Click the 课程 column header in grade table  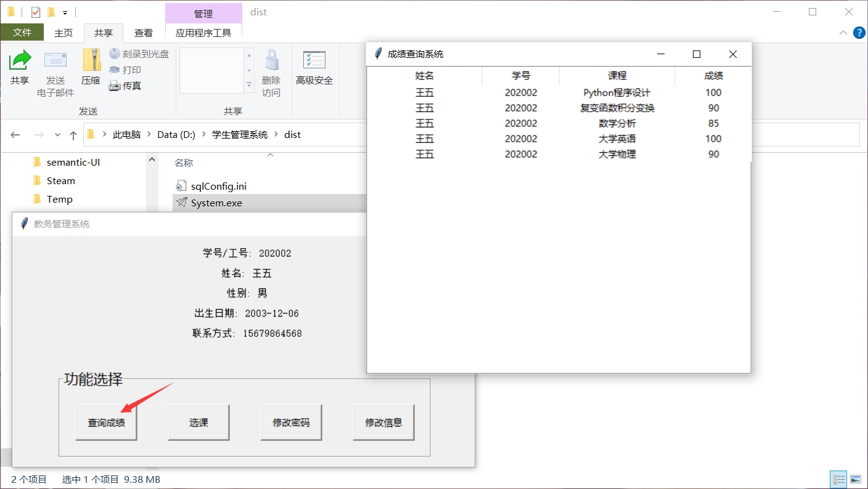click(x=617, y=75)
